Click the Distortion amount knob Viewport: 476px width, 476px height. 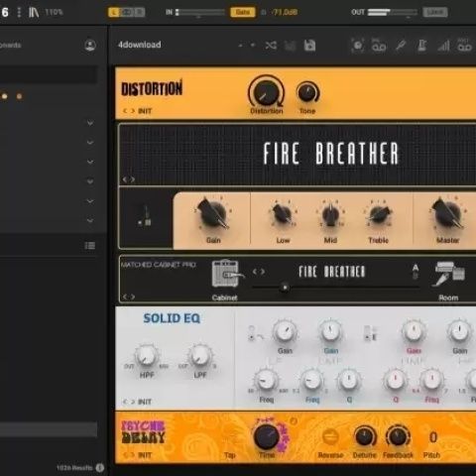pyautogui.click(x=266, y=92)
